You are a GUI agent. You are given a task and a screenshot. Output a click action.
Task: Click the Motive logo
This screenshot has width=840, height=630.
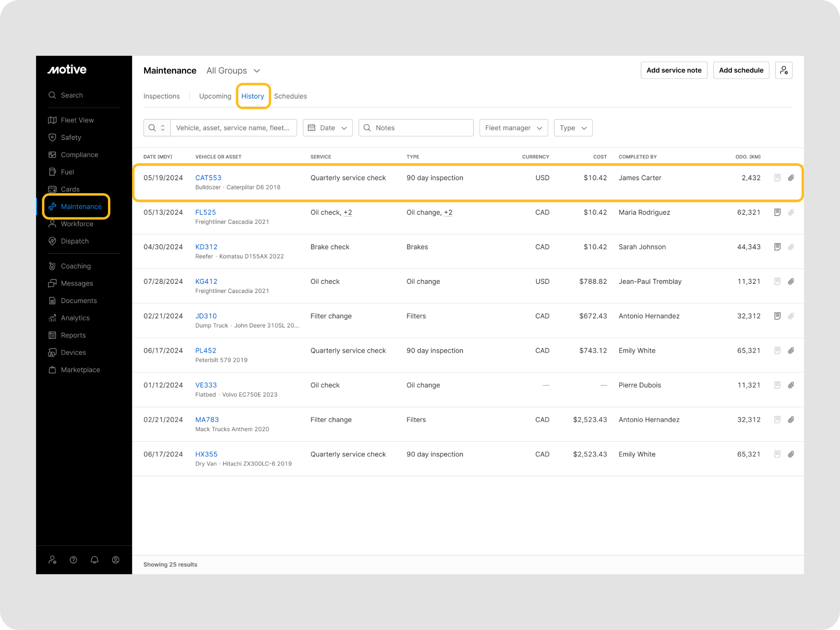tap(67, 69)
